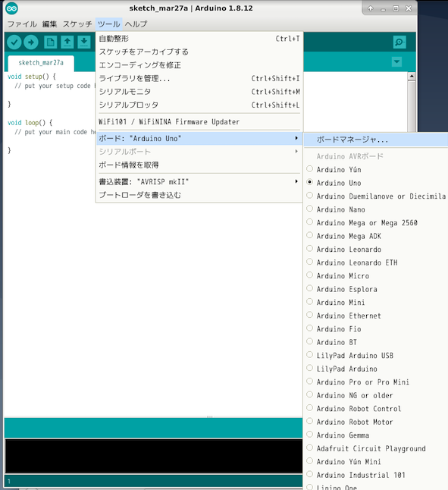Screen dimensions: 448x490
Task: Click the window roll-up arrow icon
Action: click(371, 8)
